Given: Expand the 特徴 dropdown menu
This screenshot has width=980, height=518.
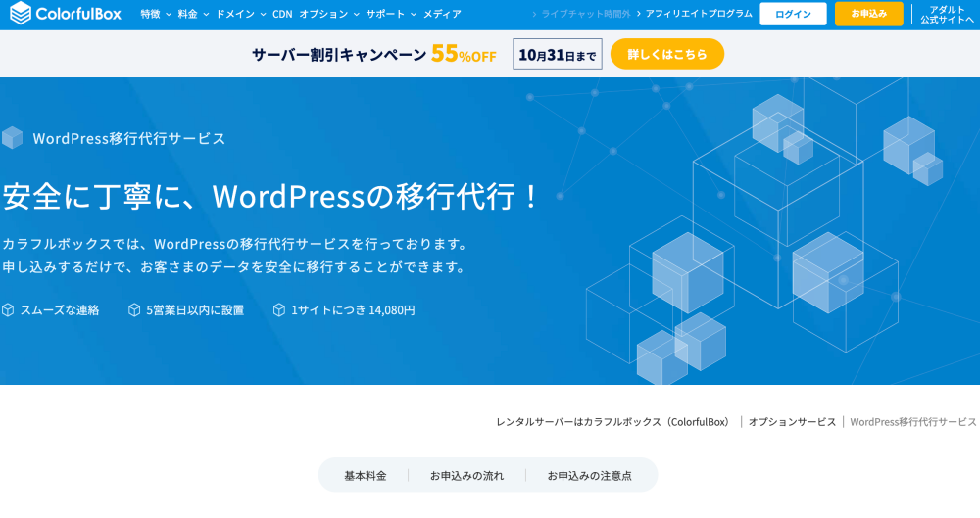Looking at the screenshot, I should click(x=156, y=14).
